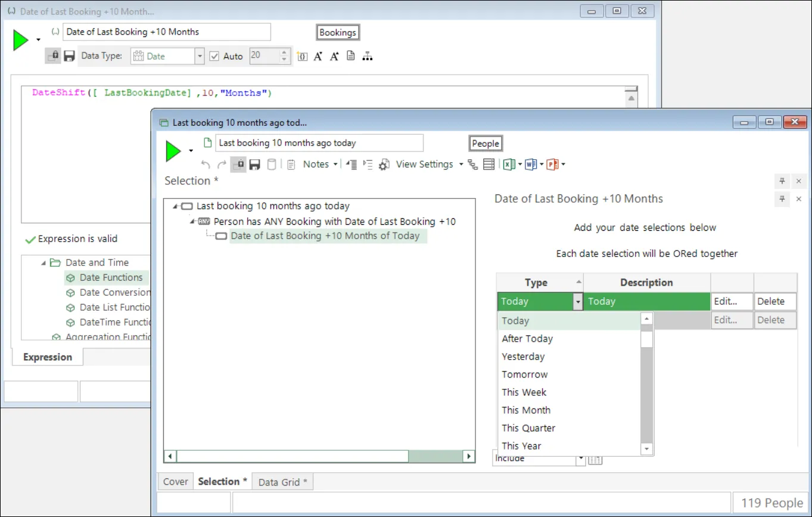Click the undo arrow in selection toolbar
This screenshot has height=517, width=812.
coord(206,165)
